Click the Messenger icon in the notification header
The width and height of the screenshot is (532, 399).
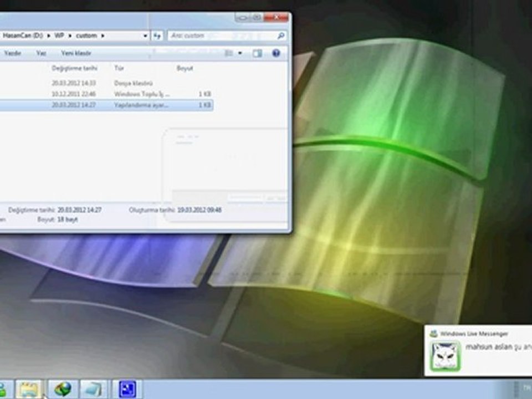point(433,334)
